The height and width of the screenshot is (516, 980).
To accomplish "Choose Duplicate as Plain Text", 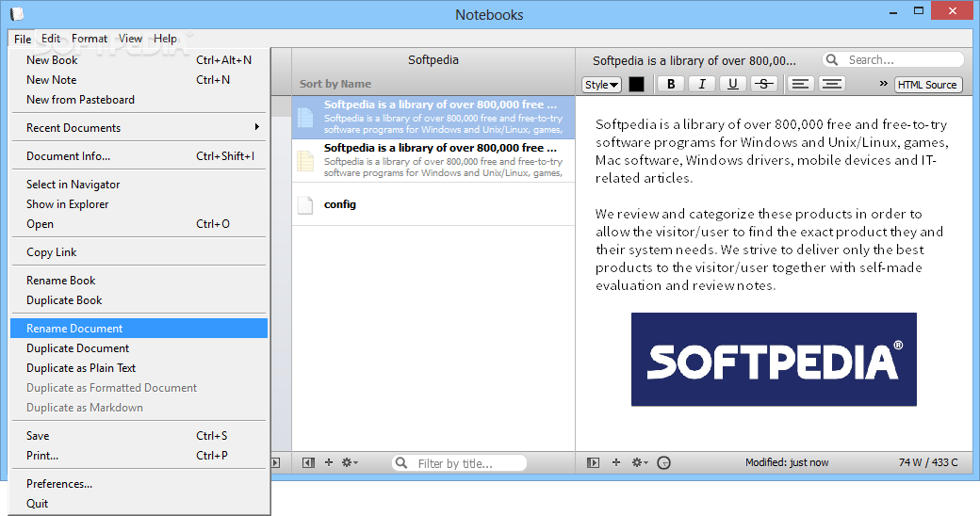I will tap(139, 368).
